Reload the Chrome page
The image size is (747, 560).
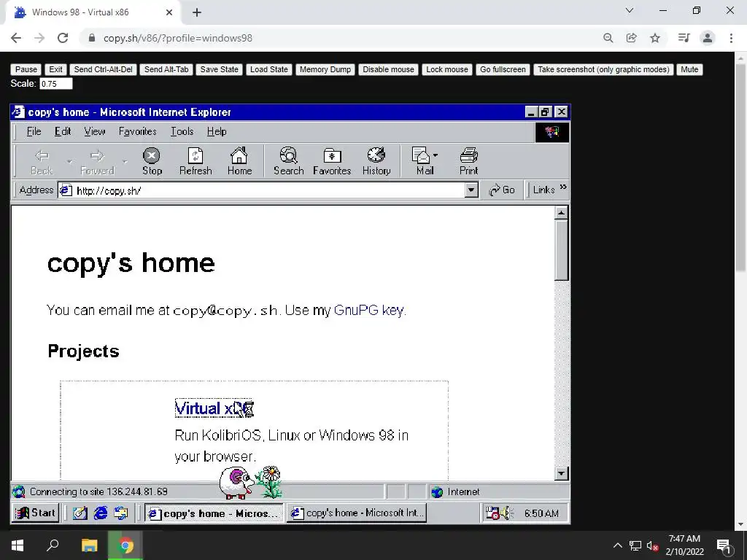63,38
